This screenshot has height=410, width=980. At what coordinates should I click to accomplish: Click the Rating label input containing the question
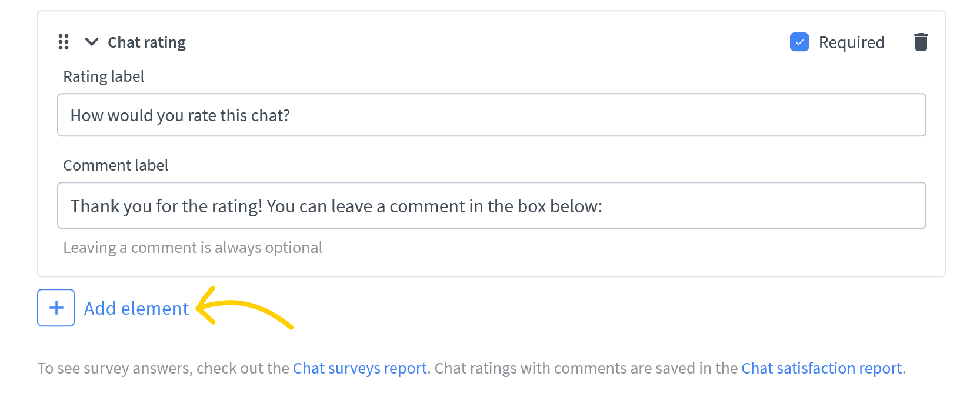(491, 115)
